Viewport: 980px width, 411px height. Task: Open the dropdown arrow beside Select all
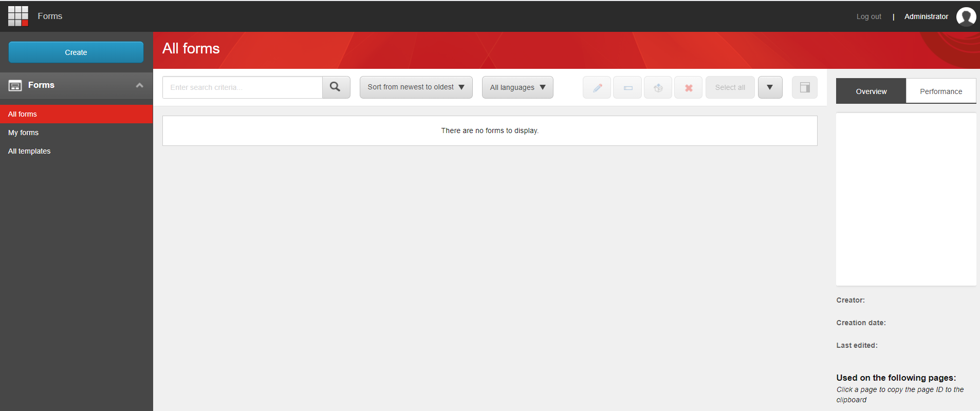[770, 87]
